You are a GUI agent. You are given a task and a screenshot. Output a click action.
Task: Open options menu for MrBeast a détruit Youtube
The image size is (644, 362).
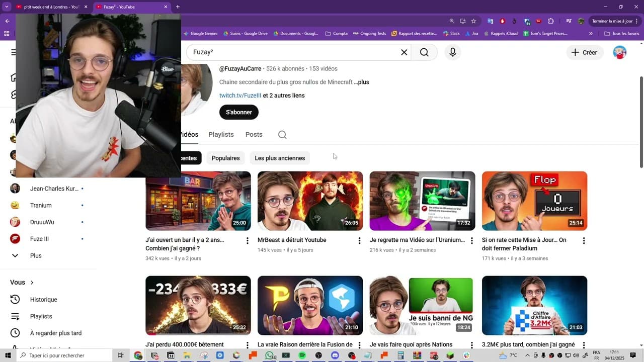point(359,241)
